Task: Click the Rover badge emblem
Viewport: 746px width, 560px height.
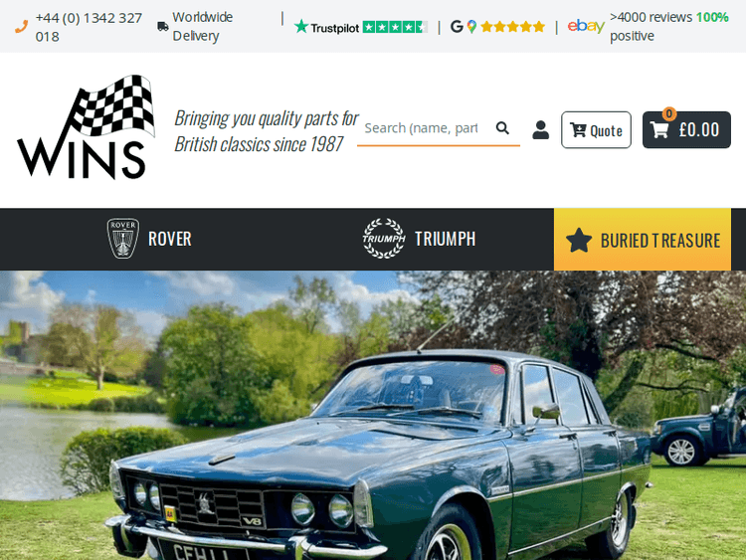Action: tap(123, 239)
